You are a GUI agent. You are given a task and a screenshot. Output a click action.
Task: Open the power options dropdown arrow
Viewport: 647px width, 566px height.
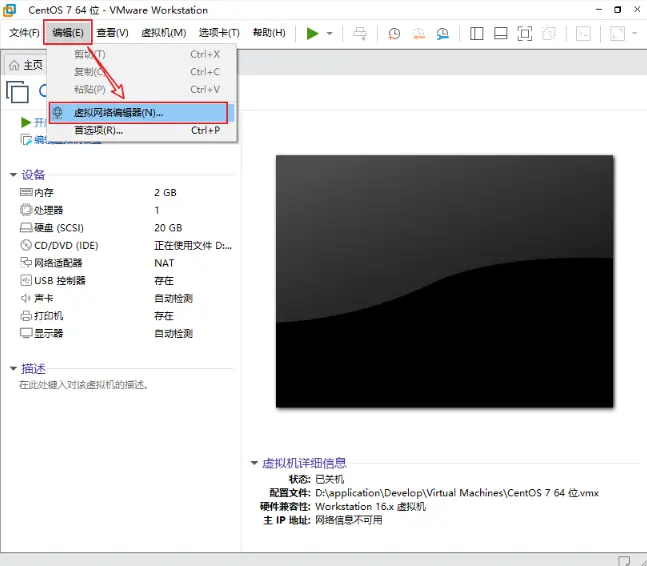(x=330, y=33)
